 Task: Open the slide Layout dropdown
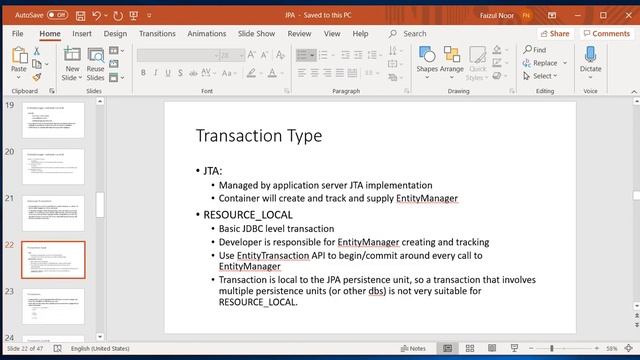tap(116, 51)
